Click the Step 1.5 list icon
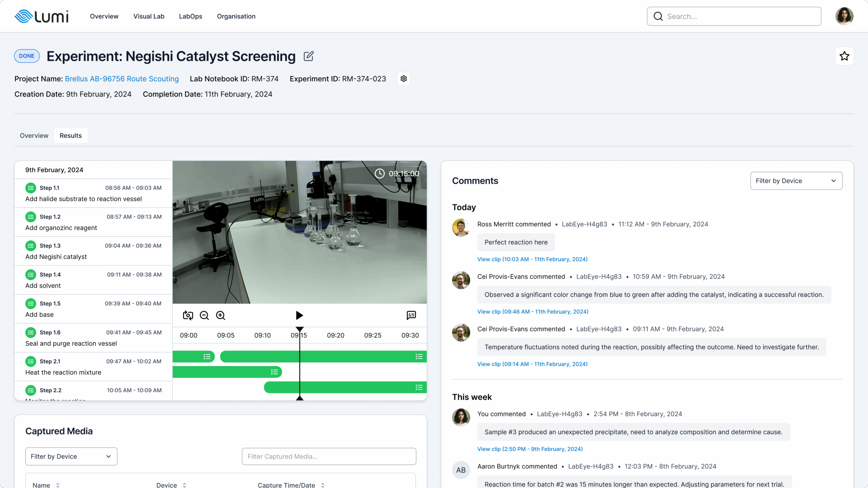 31,303
